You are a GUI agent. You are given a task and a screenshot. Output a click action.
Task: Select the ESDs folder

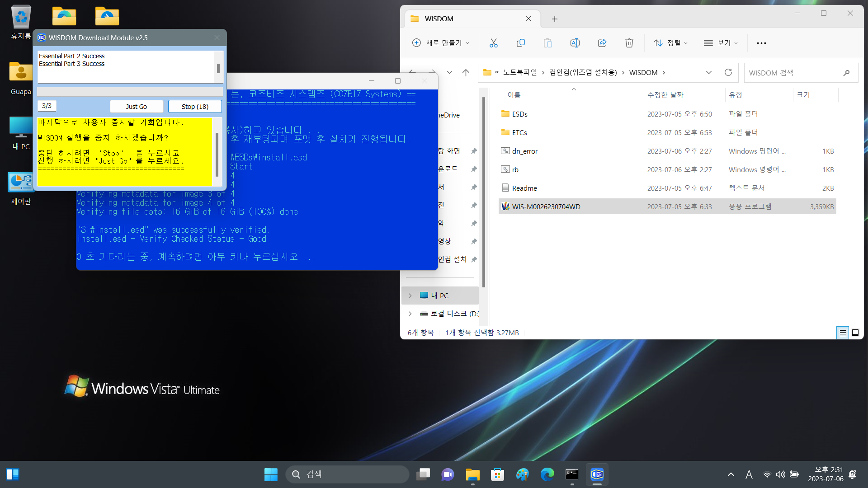point(667,114)
